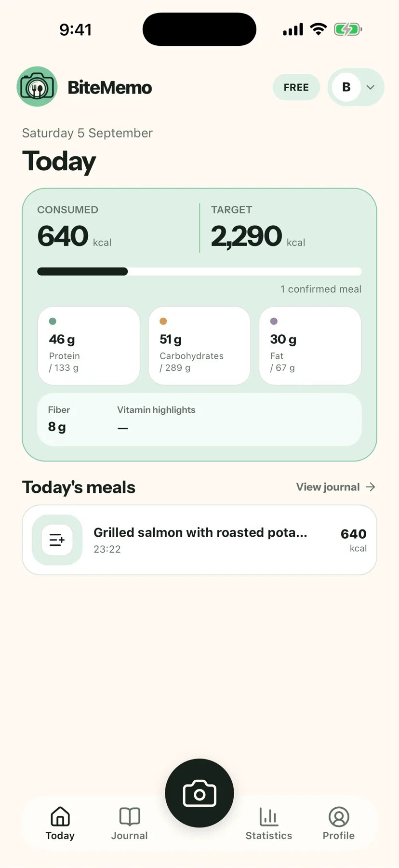Open the Journal book icon
This screenshot has height=868, width=399.
click(x=130, y=816)
